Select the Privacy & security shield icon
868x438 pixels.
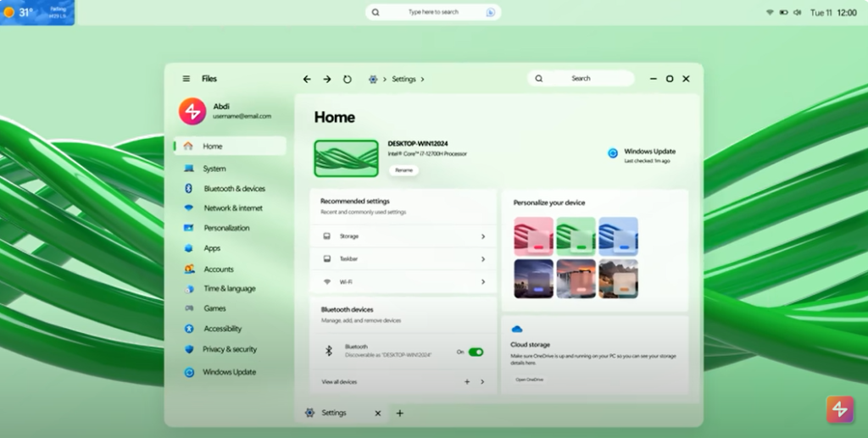pos(189,349)
